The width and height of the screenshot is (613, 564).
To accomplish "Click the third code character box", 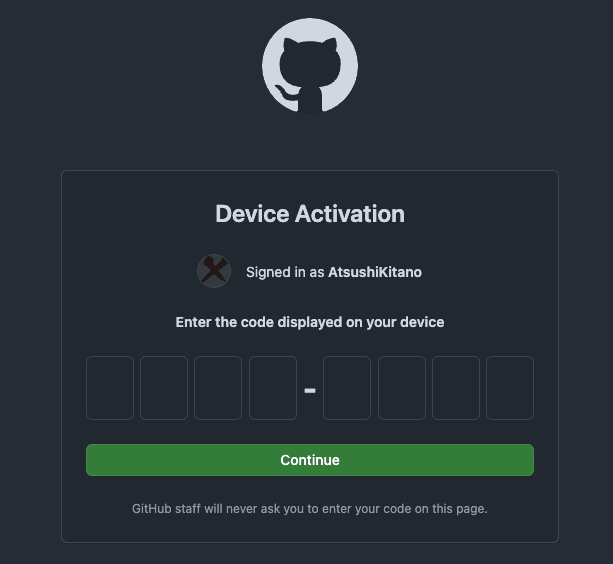I will [218, 388].
